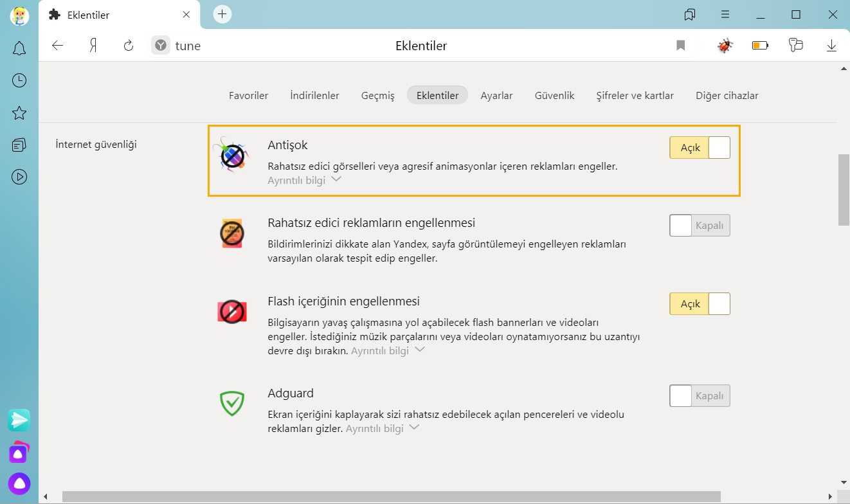Open the feedback thumbs icon in toolbar
The width and height of the screenshot is (850, 504).
point(796,45)
